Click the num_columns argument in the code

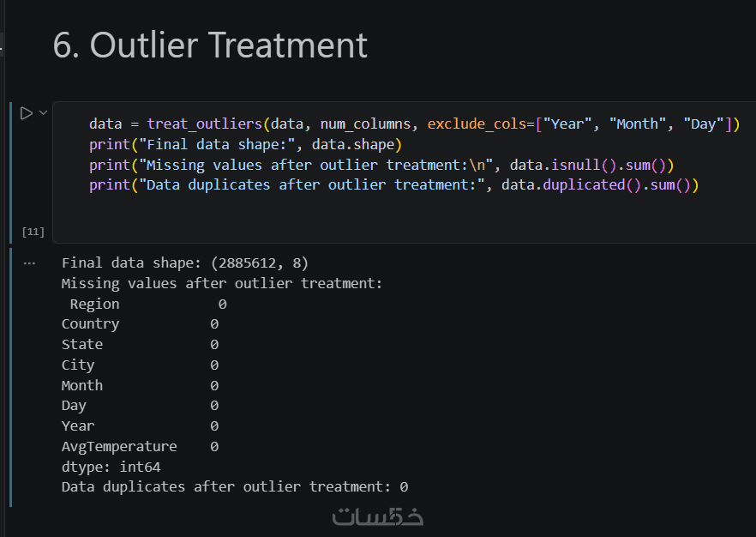coord(365,124)
